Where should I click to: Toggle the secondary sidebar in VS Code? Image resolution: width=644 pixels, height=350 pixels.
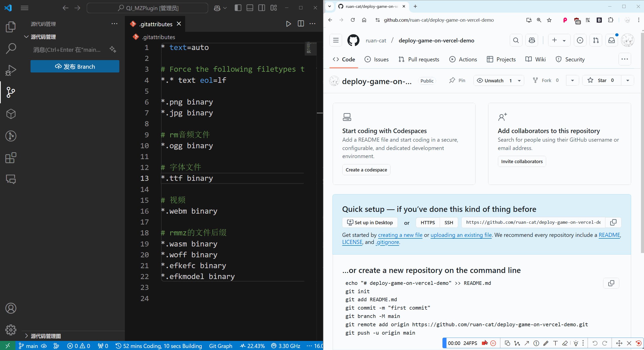pyautogui.click(x=262, y=8)
